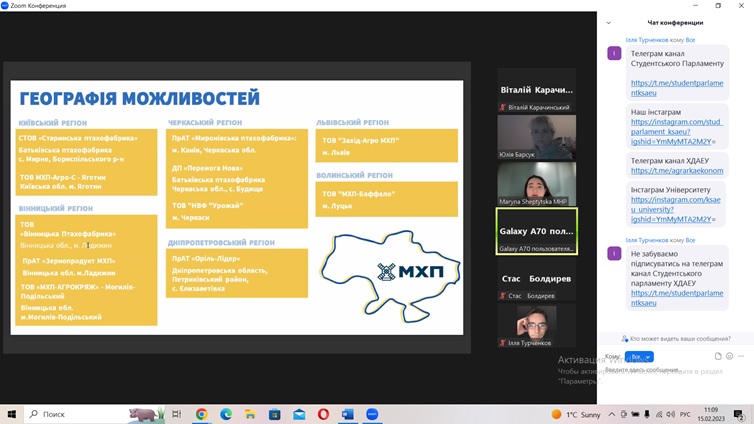Open the t.me/agrarkaekonom link
The height and width of the screenshot is (424, 754).
coord(677,171)
